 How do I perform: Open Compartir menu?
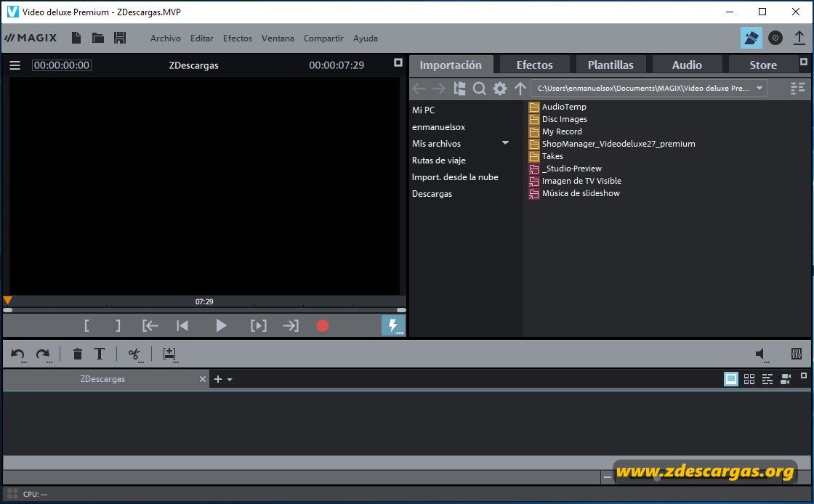(323, 38)
